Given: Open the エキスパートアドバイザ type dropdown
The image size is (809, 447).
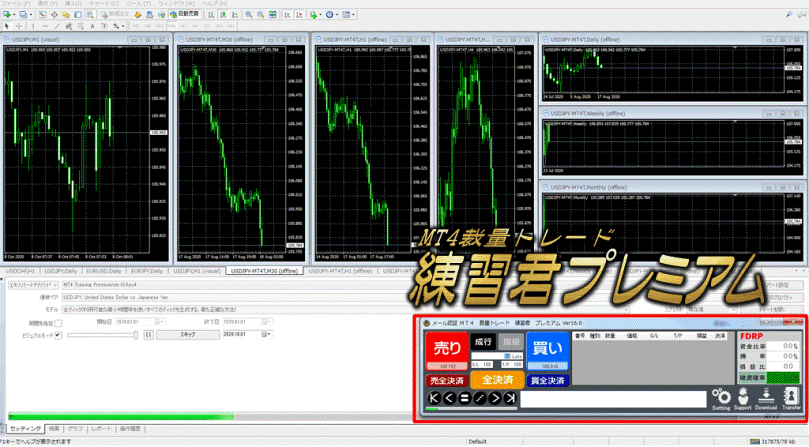Looking at the screenshot, I should [x=55, y=285].
